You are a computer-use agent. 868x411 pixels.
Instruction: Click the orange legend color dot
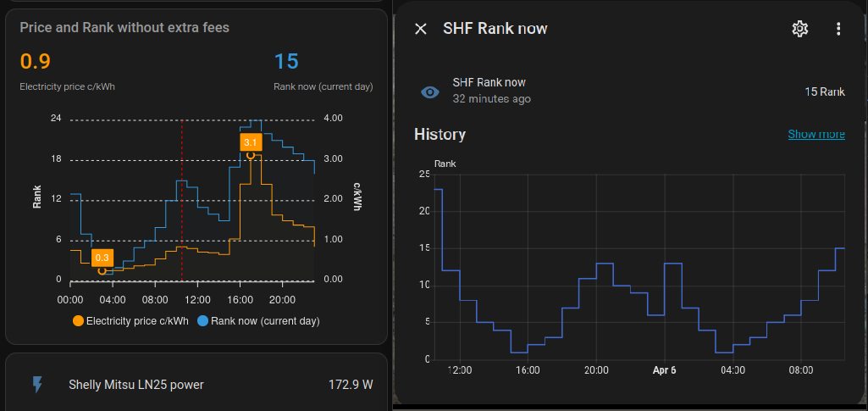(79, 321)
